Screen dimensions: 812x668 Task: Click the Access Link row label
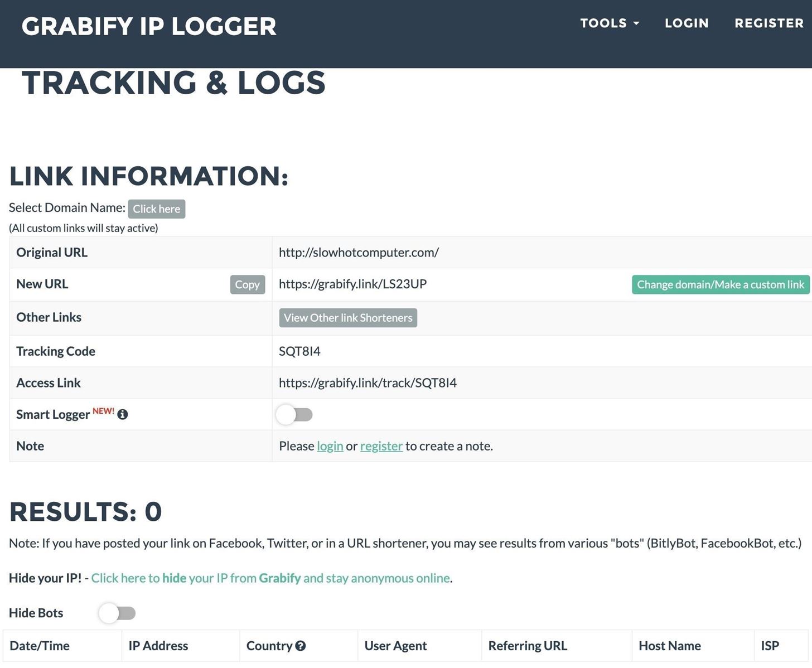click(49, 383)
